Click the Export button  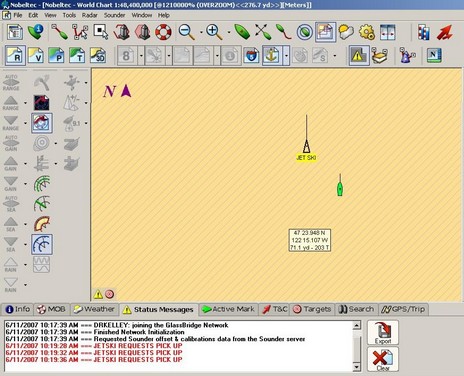tap(383, 333)
